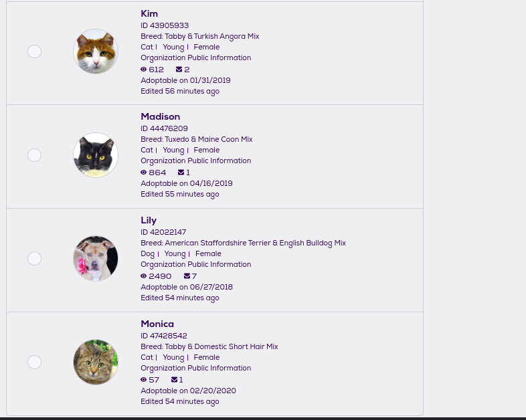The height and width of the screenshot is (420, 526).
Task: Select the radio button for Lily
Action: [35, 258]
